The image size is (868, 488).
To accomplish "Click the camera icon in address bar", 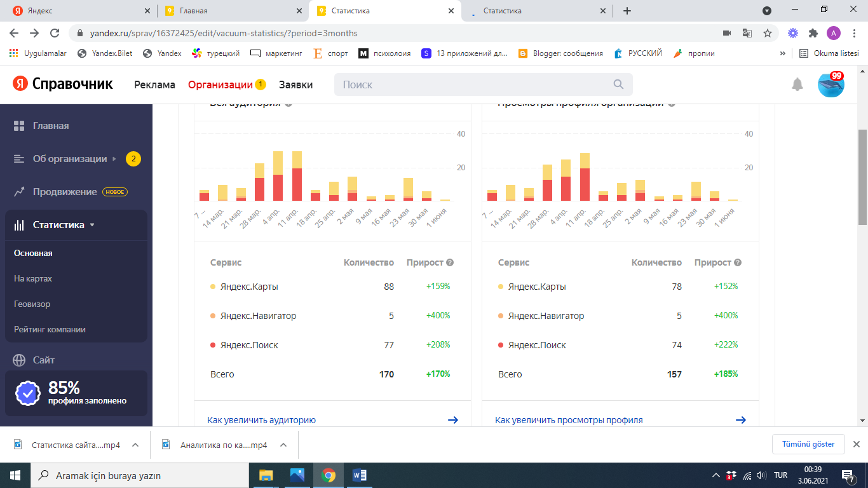I will point(727,33).
